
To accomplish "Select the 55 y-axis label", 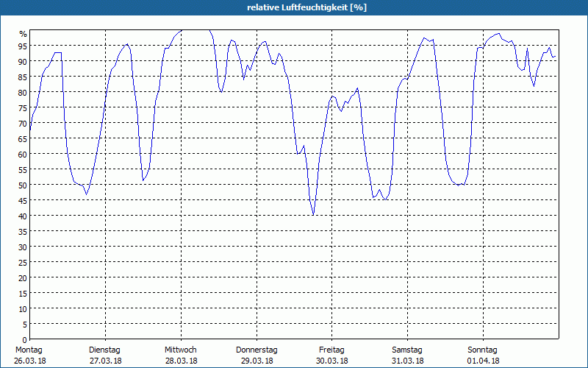I will [x=24, y=170].
